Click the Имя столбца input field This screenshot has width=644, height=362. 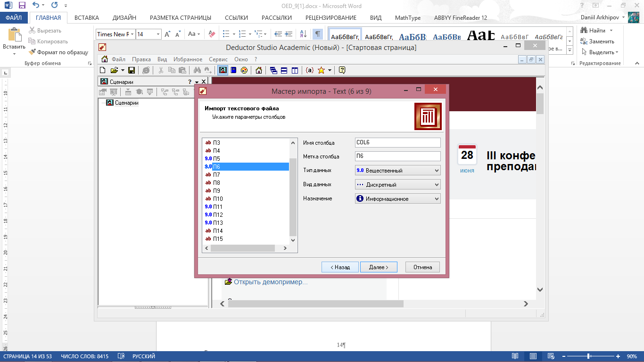click(x=397, y=142)
